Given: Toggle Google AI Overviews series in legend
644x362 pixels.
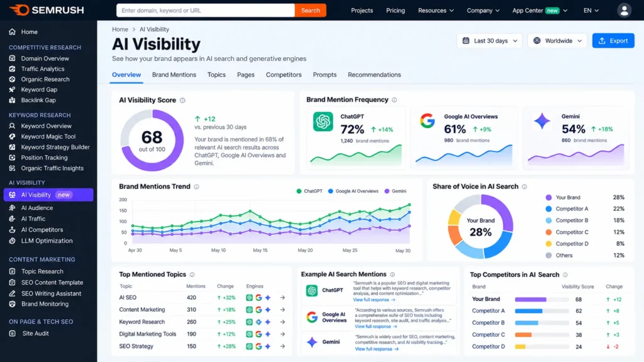Looking at the screenshot, I should (353, 191).
